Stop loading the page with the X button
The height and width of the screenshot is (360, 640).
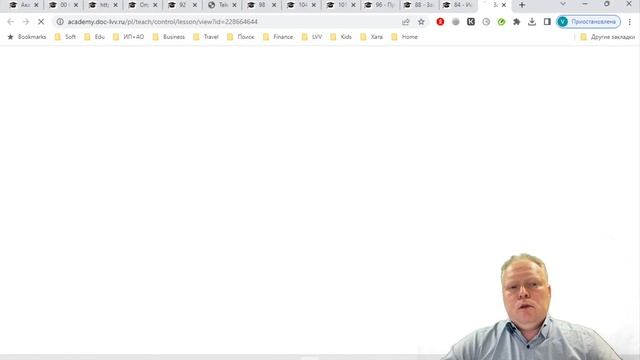pos(41,22)
